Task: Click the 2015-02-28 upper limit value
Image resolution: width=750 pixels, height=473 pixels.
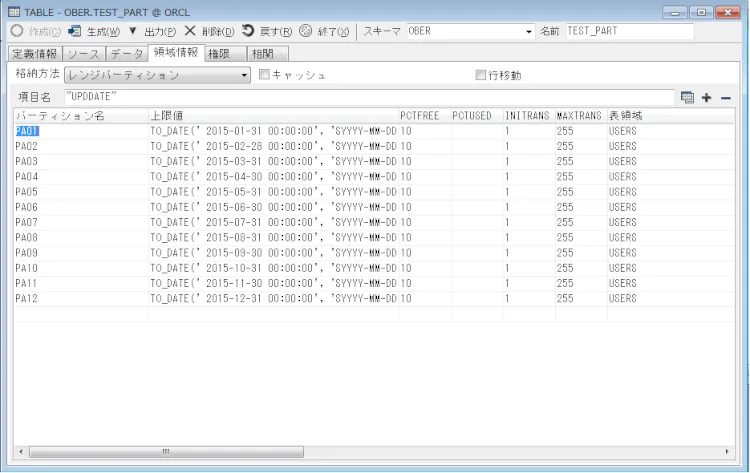Action: (x=274, y=146)
